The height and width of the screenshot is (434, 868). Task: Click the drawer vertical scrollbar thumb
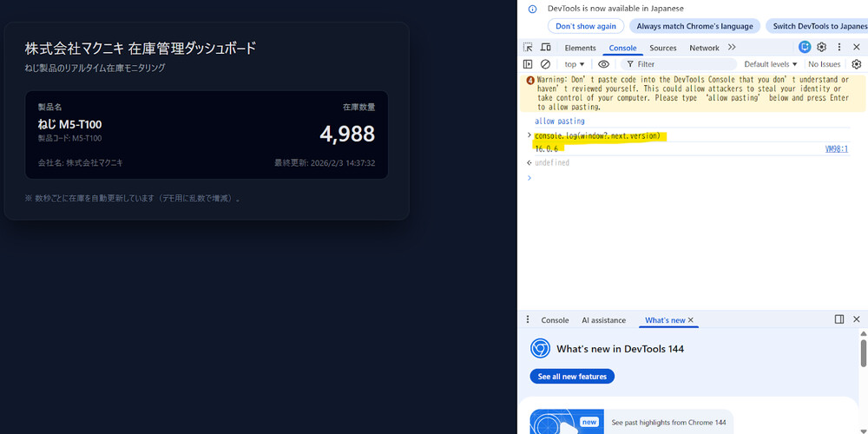coord(863,353)
